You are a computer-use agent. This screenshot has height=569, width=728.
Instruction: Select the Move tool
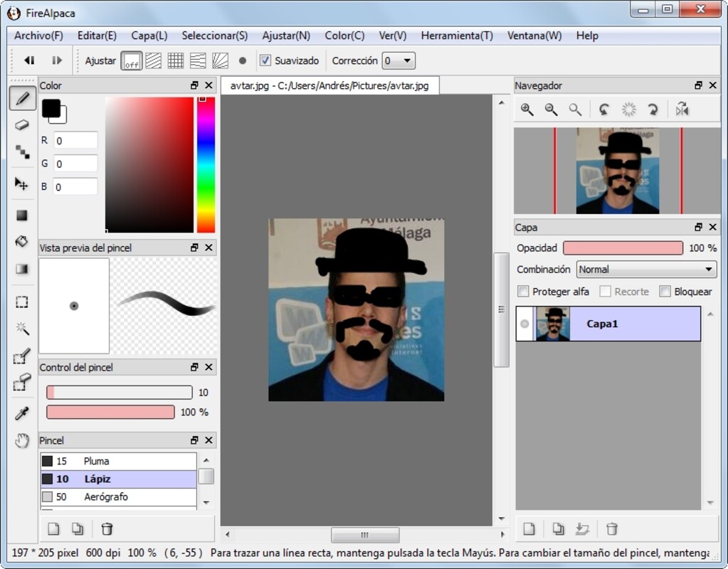click(x=22, y=184)
